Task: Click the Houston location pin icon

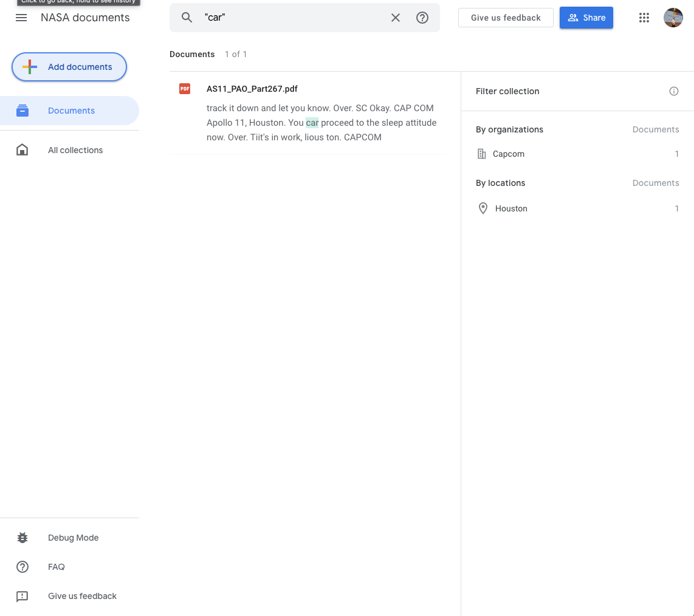Action: point(483,208)
